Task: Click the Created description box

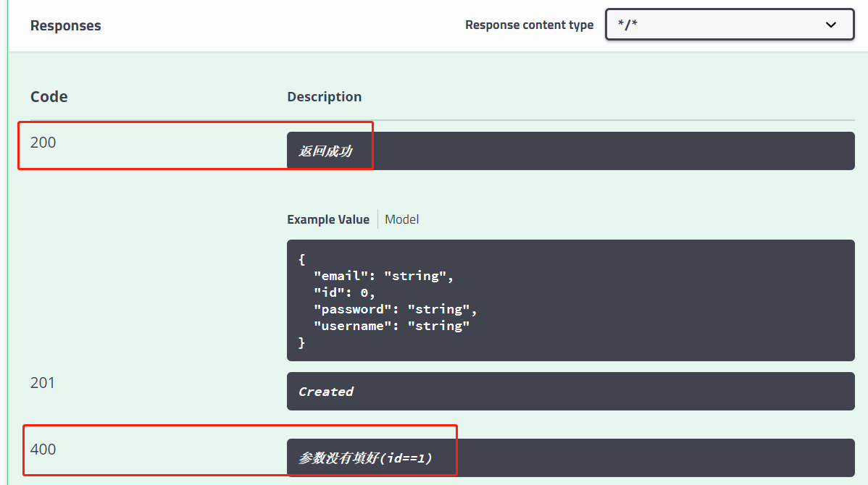Action: click(571, 392)
